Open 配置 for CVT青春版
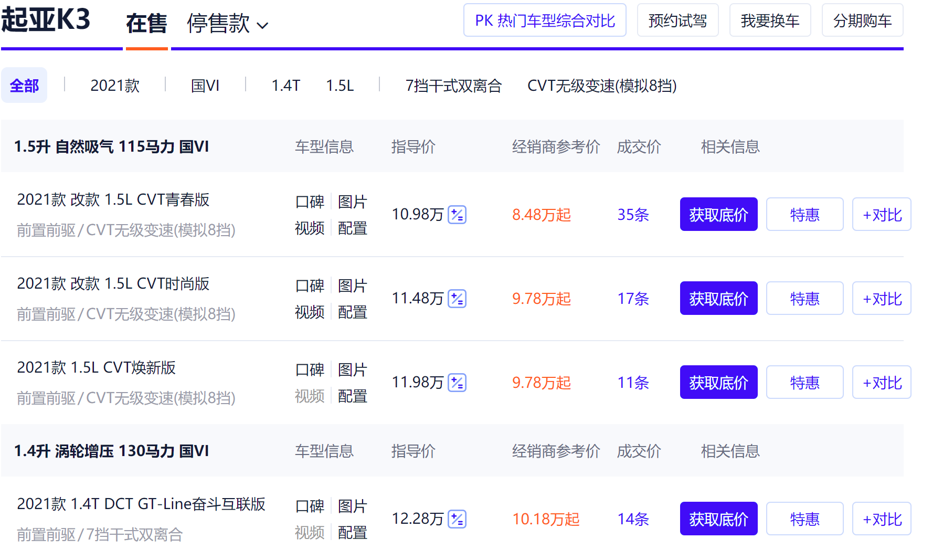This screenshot has width=943, height=560. coord(353,228)
